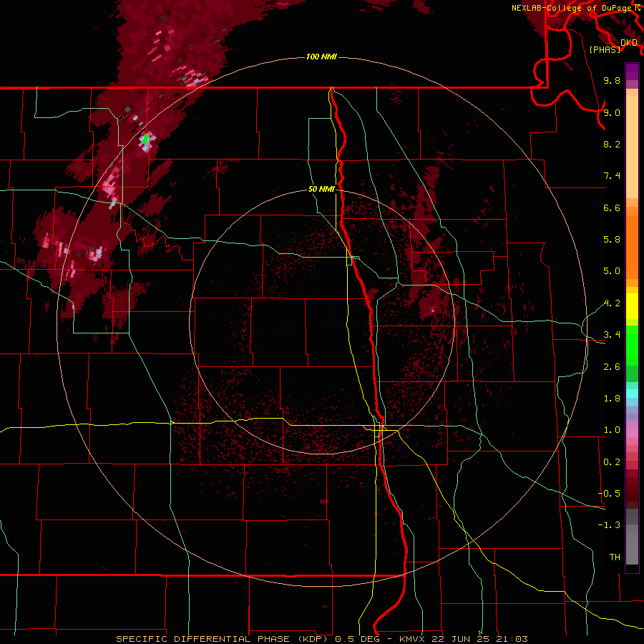Click the "50 NMI" range ring label
The image size is (644, 644).
(321, 190)
